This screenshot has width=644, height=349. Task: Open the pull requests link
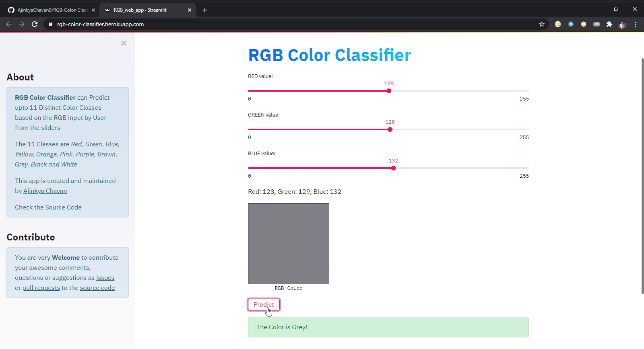pos(41,288)
